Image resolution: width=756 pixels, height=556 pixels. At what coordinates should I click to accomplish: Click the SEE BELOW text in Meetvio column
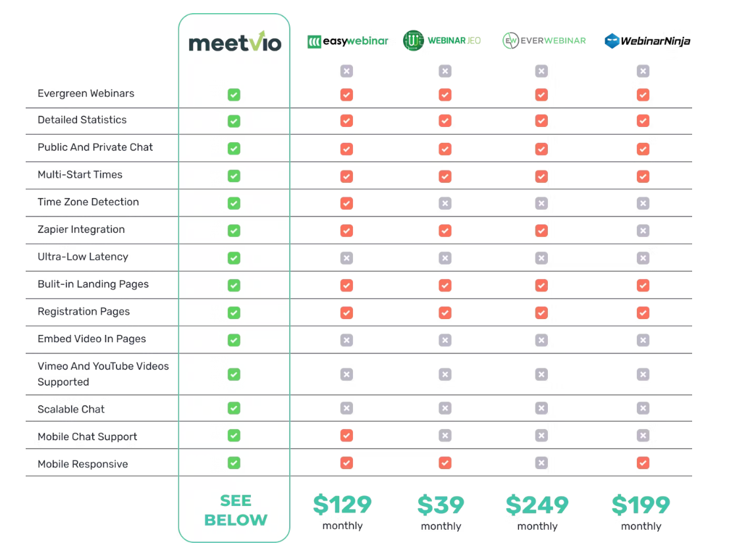click(x=235, y=510)
